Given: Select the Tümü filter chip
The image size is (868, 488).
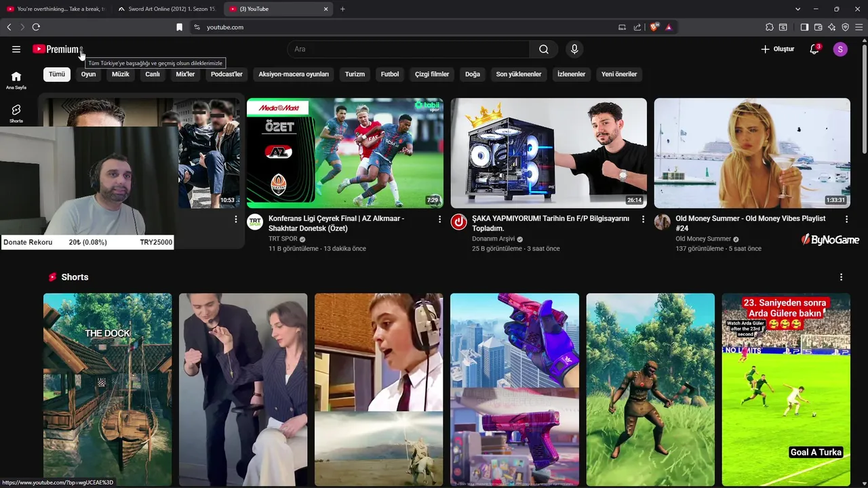Looking at the screenshot, I should 57,74.
